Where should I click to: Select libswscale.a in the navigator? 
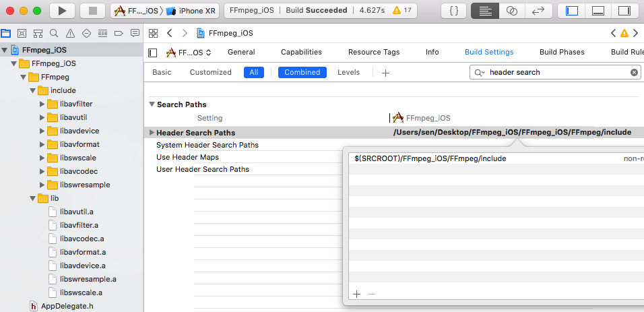click(x=81, y=292)
